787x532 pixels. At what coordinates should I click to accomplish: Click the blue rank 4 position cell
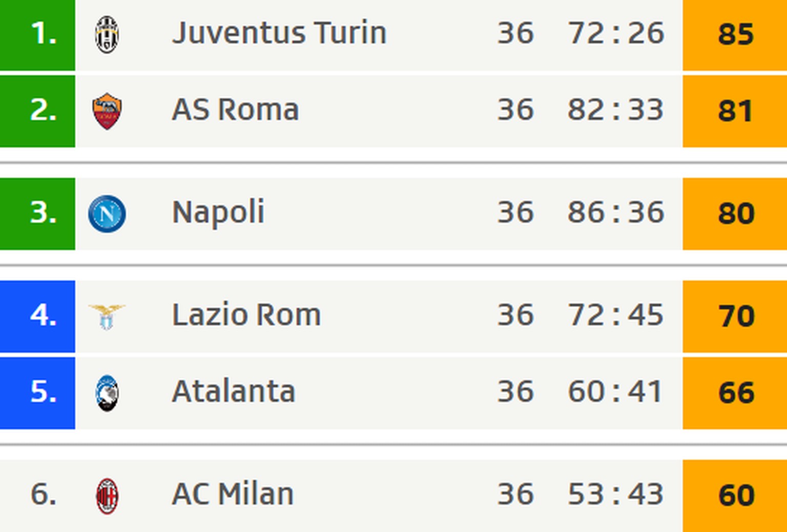coord(37,316)
